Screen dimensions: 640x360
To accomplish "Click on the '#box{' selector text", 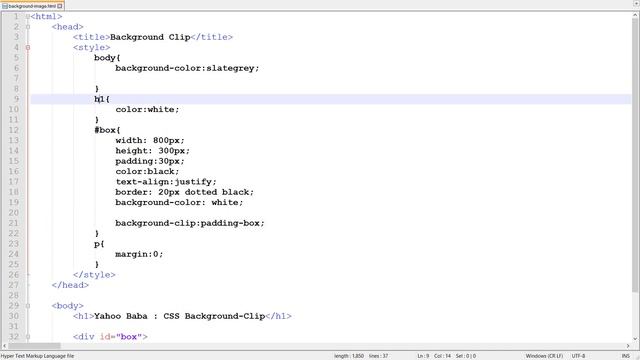I will coord(107,130).
